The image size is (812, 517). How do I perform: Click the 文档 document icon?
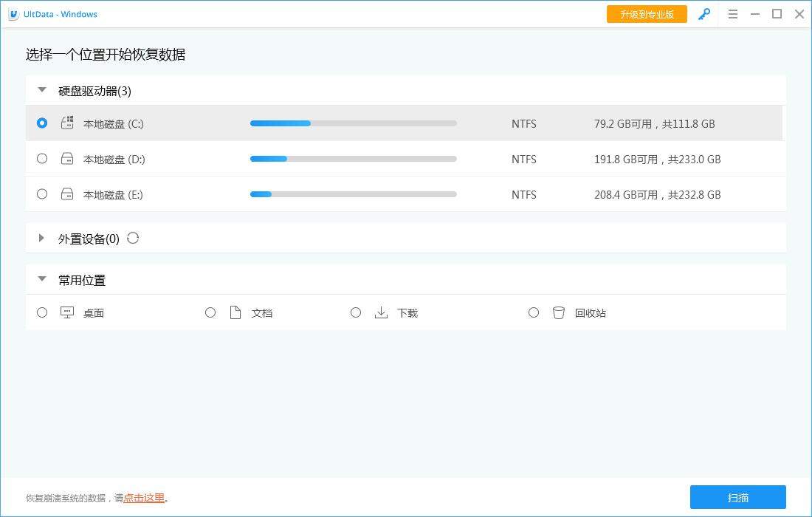235,312
